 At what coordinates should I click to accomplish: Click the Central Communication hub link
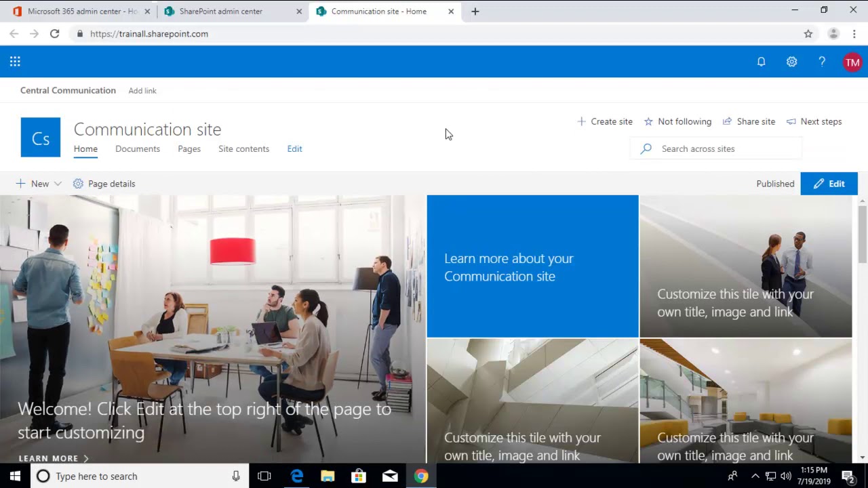tap(68, 90)
